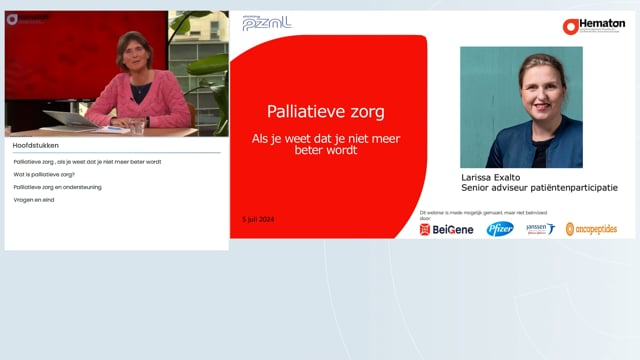This screenshot has height=360, width=640.
Task: Click the Janssen sponsor logo
Action: 540,229
